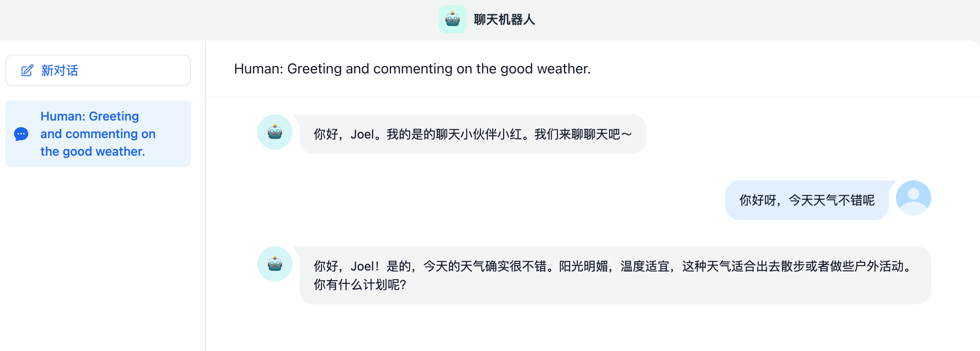This screenshot has width=980, height=351.
Task: Open the 'Human: Greeting and commenting' sidebar conversation
Action: [98, 134]
